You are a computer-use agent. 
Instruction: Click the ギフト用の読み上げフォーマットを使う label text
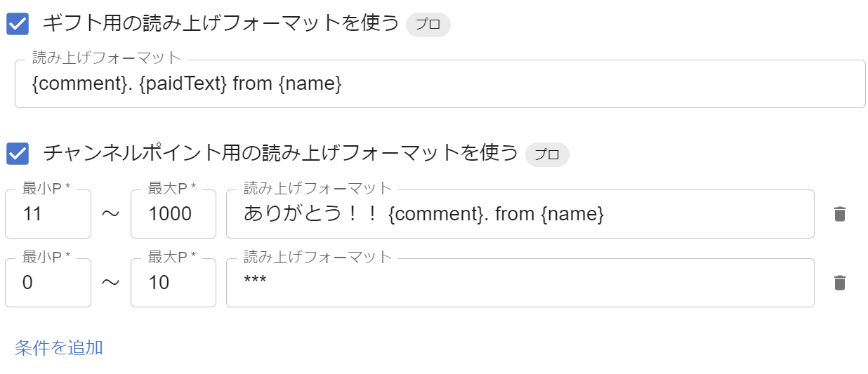pyautogui.click(x=221, y=24)
